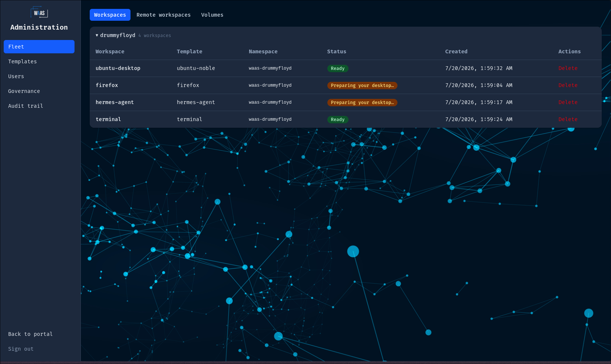Click the 1:59:24 AM created timestamp
The height and width of the screenshot is (364, 611).
(x=479, y=119)
